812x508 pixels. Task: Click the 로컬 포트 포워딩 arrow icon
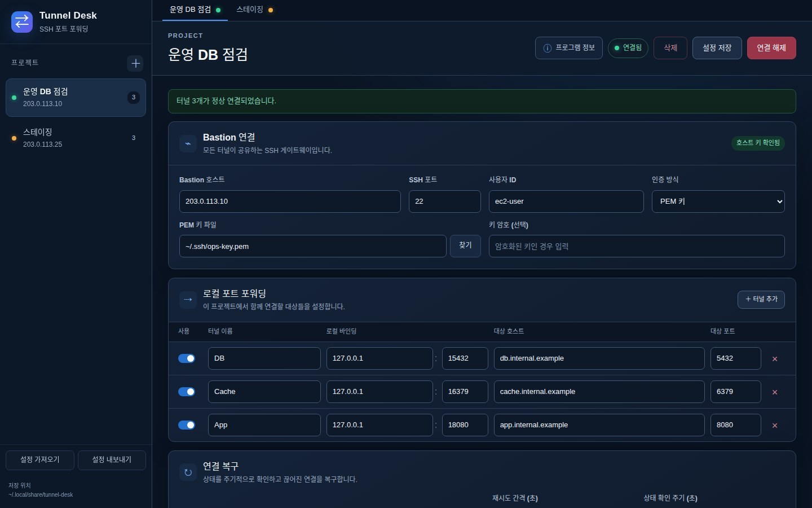(188, 300)
